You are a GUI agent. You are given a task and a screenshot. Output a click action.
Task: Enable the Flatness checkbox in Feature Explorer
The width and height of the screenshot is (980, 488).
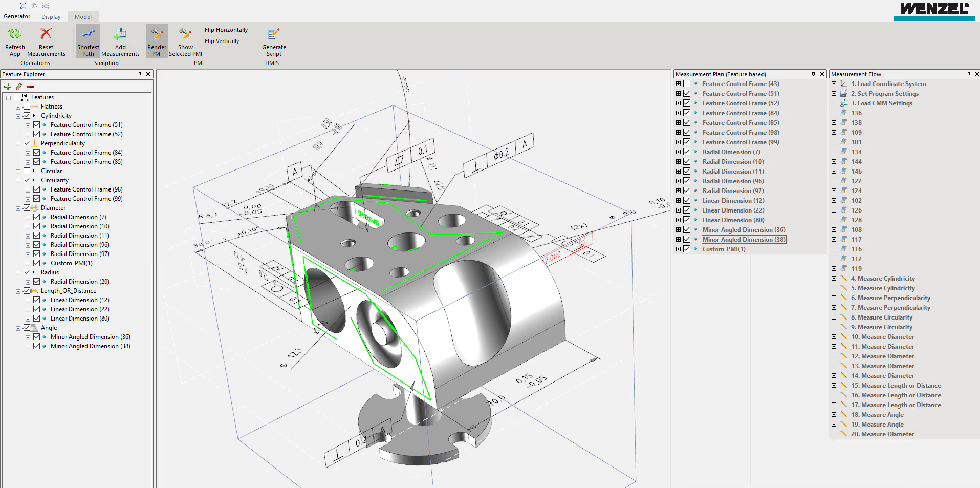coord(27,107)
